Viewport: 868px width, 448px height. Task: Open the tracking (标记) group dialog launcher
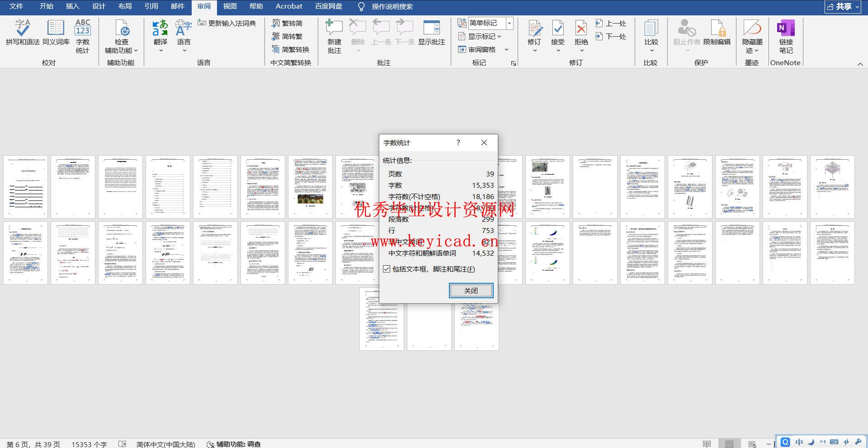(514, 63)
